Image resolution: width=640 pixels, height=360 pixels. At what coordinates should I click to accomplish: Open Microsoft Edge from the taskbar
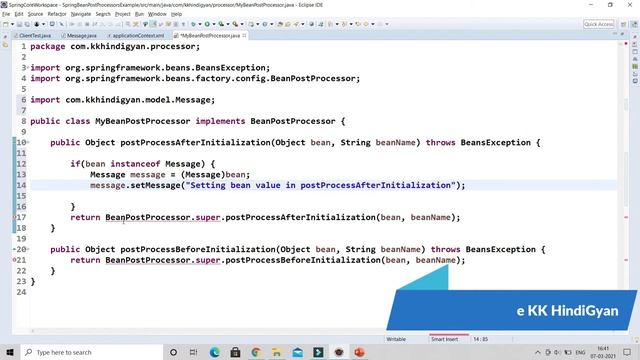(x=214, y=352)
